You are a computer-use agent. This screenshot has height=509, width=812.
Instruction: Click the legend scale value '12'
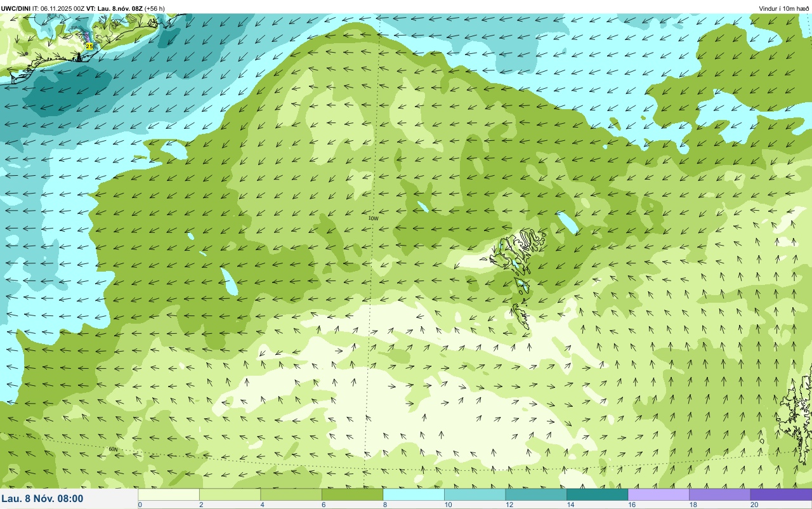pyautogui.click(x=509, y=505)
